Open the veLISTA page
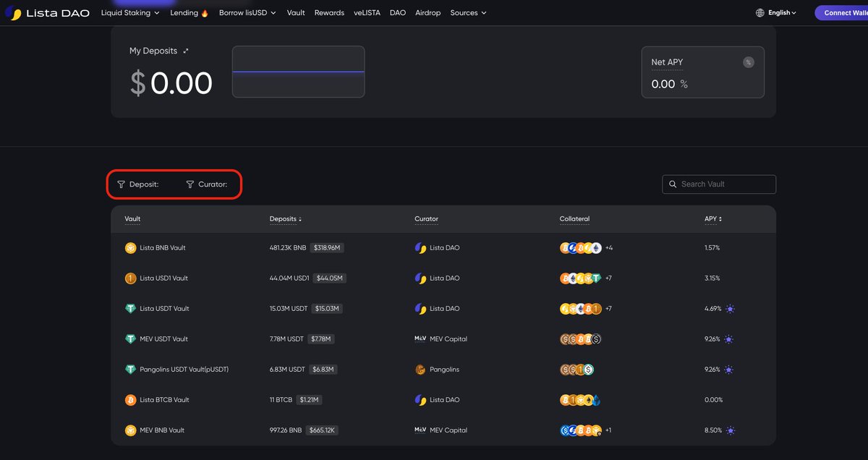 pos(367,13)
